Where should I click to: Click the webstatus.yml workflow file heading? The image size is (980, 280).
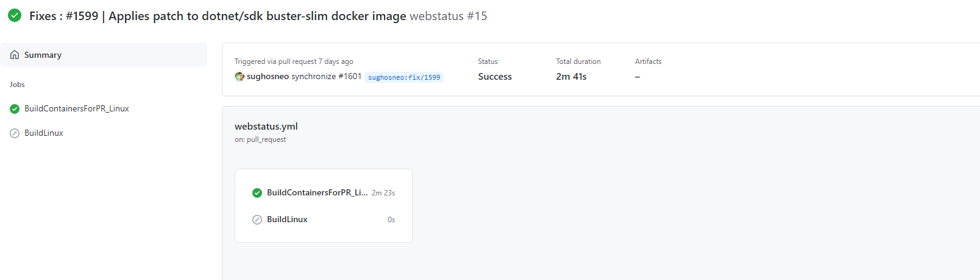point(266,127)
